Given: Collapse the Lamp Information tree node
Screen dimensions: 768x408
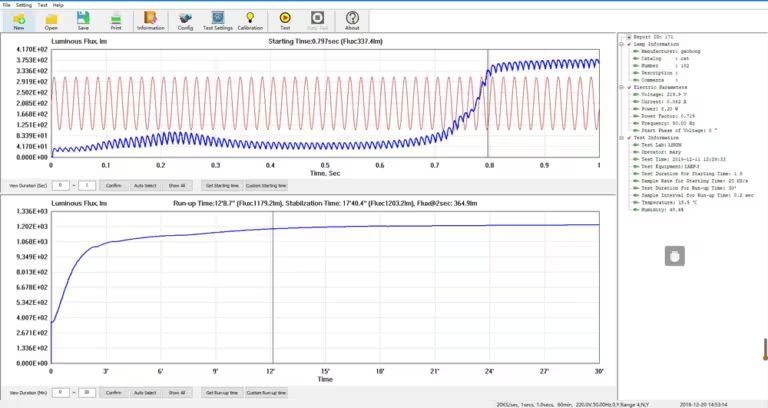Looking at the screenshot, I should [x=622, y=44].
